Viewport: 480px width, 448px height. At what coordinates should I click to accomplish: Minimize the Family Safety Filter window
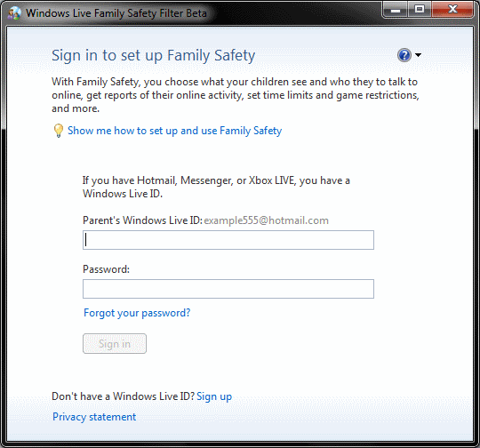(396, 10)
